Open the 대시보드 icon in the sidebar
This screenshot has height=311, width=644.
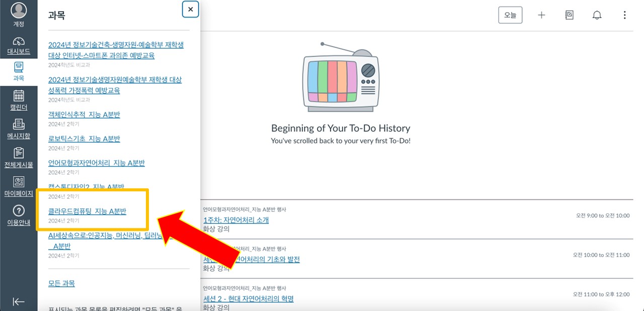[19, 45]
